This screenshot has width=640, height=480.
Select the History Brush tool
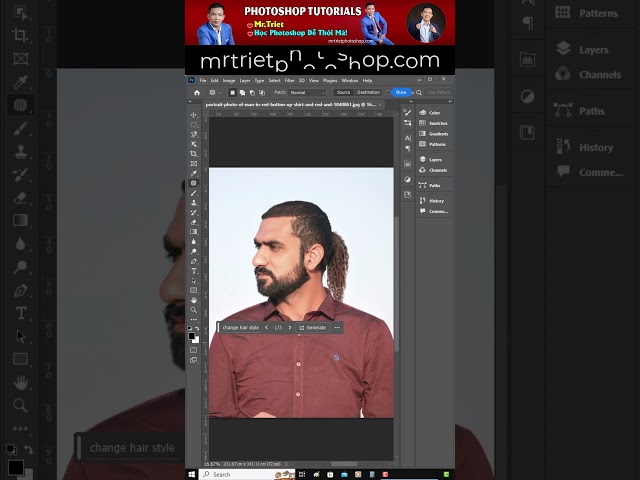pos(194,213)
